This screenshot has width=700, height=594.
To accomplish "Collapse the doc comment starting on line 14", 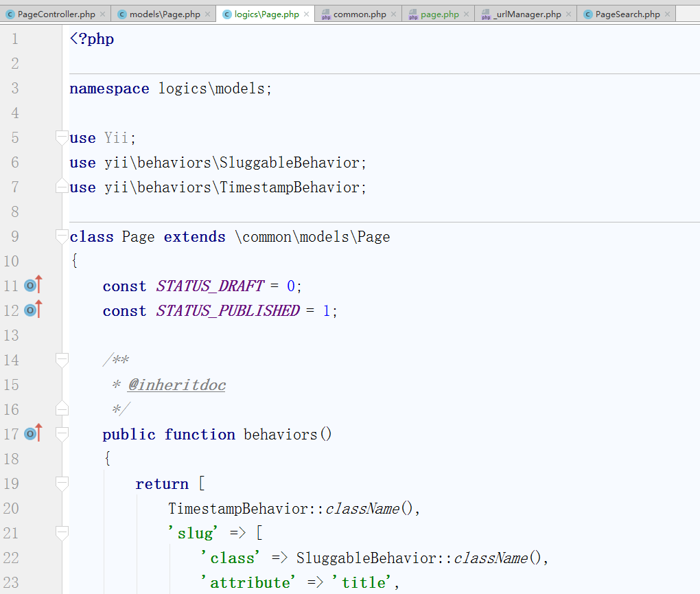I will coord(62,360).
